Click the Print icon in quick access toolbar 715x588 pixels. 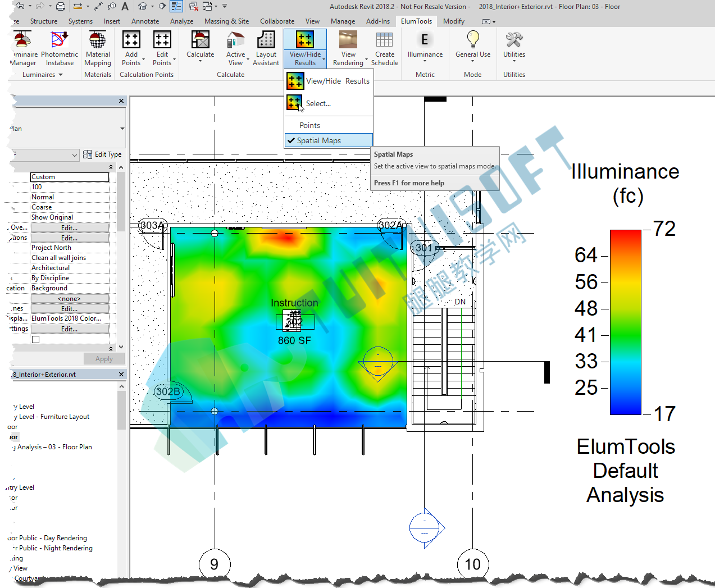[x=60, y=6]
